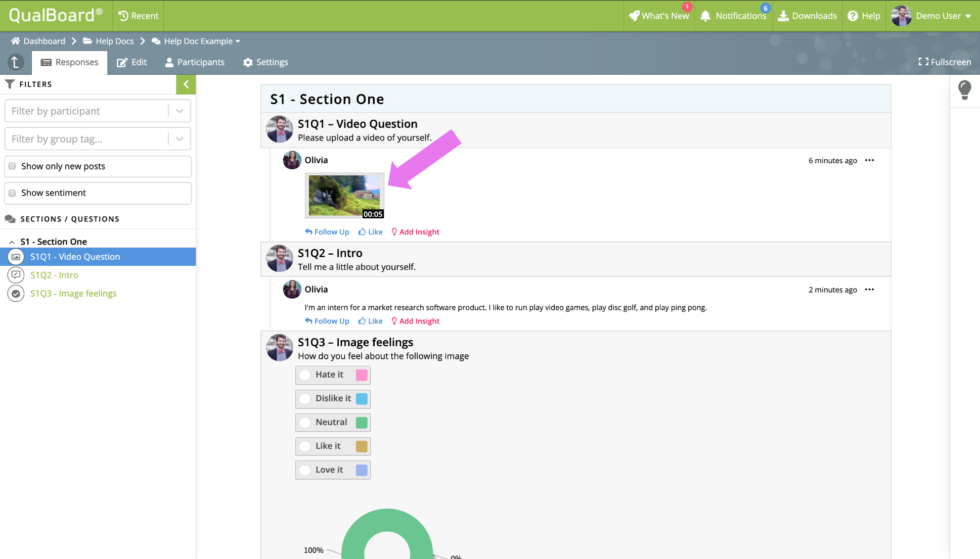Viewport: 980px width, 559px height.
Task: Click the pink Hate it color swatch
Action: point(362,375)
